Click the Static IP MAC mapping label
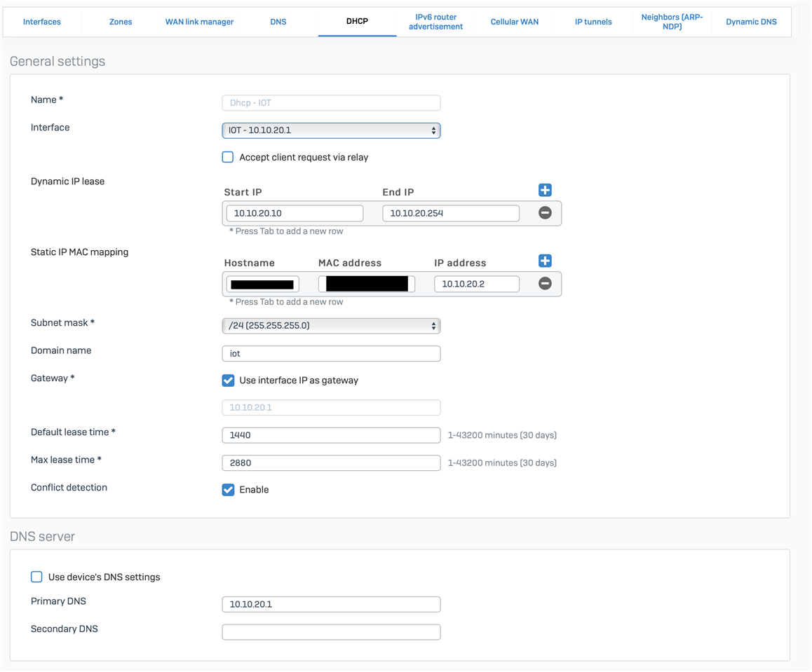Viewport: 812px width, 672px height. click(80, 252)
